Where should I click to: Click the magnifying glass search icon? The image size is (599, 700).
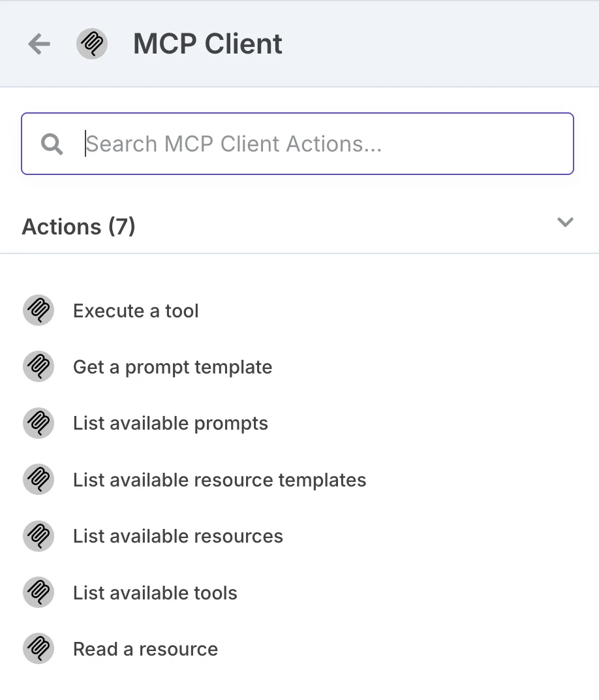click(x=52, y=144)
